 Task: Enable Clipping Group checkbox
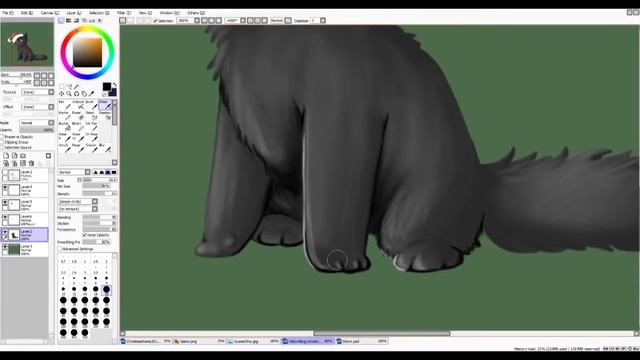pyautogui.click(x=2, y=142)
